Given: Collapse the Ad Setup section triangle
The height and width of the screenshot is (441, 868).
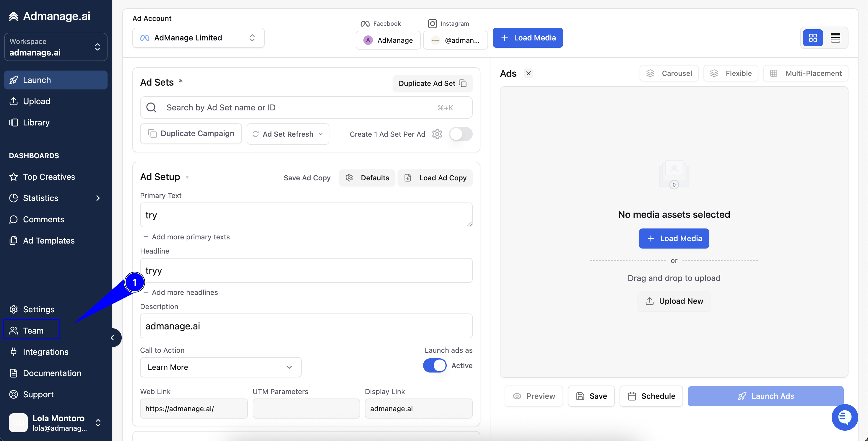Looking at the screenshot, I should [x=187, y=177].
